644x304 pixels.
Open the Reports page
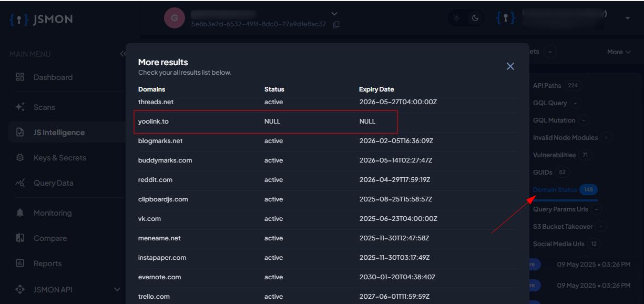[48, 264]
